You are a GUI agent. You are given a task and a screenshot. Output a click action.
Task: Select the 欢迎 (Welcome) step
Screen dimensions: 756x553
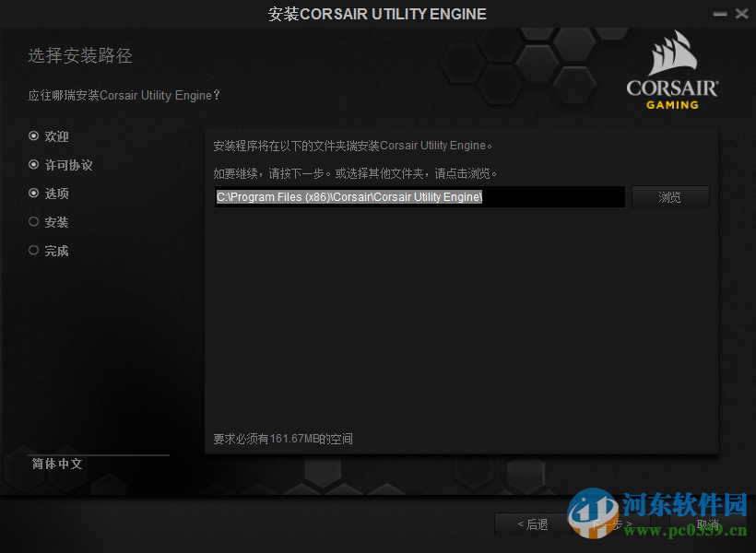click(53, 135)
